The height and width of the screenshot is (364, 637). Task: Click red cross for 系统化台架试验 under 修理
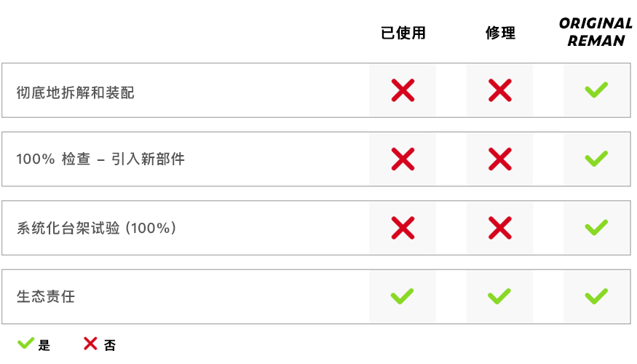coord(499,228)
